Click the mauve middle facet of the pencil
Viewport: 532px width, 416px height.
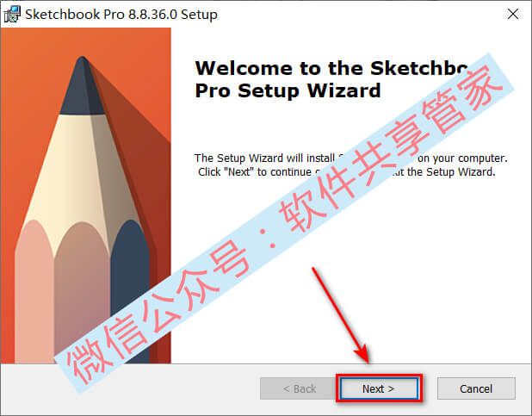[82, 289]
